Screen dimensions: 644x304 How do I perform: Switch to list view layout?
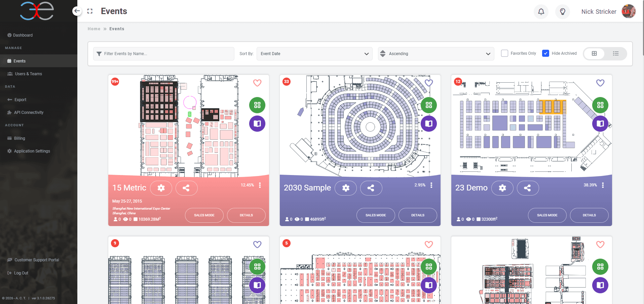616,53
